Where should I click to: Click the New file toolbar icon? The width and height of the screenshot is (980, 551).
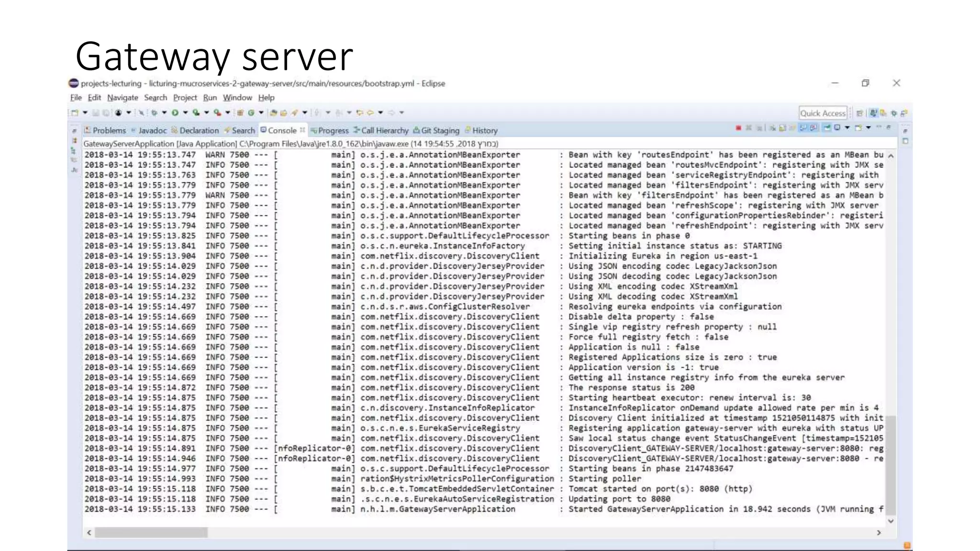point(75,113)
